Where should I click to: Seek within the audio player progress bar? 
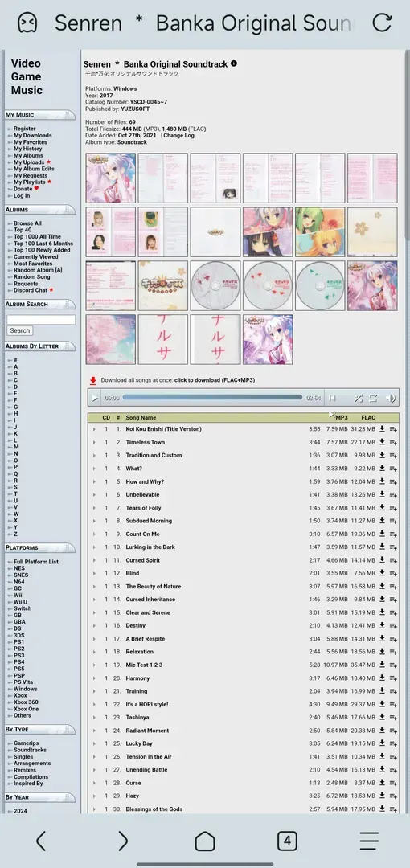coord(212,398)
